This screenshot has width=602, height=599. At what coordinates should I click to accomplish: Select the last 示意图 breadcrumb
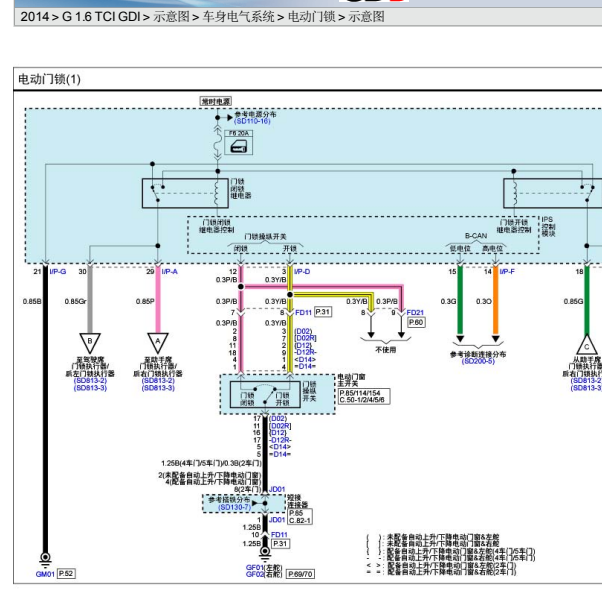click(366, 17)
